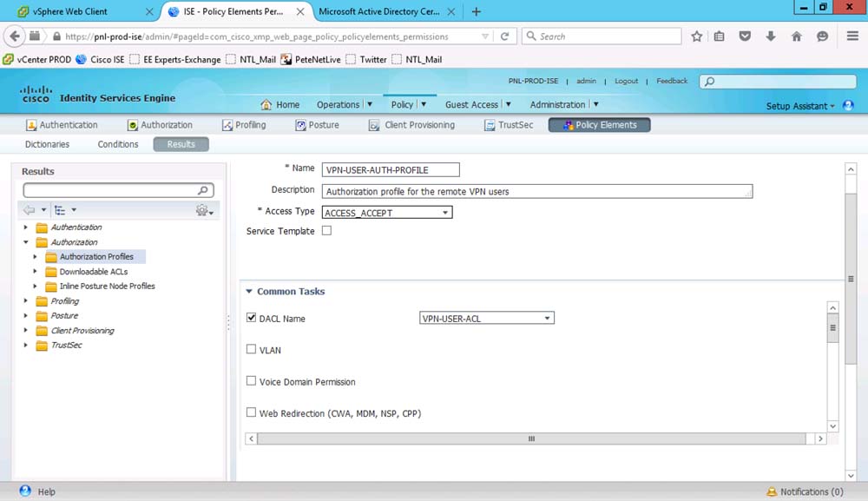Image resolution: width=868 pixels, height=501 pixels.
Task: Click the Logout link
Action: 626,81
